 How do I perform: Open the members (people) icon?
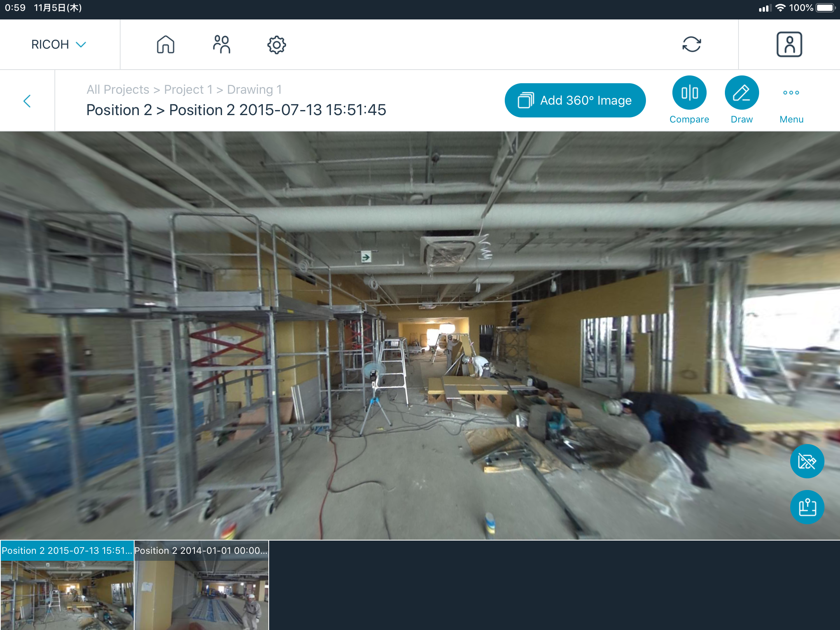(x=221, y=44)
